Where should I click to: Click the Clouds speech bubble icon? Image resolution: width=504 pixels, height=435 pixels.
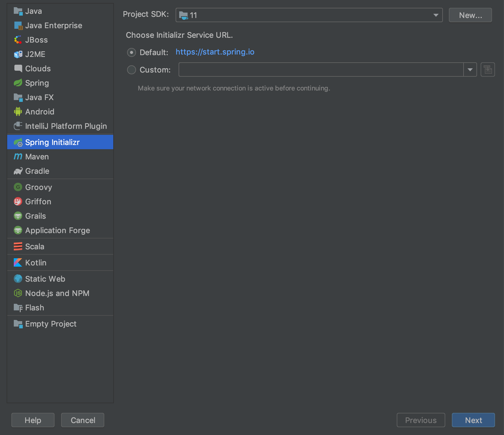18,69
